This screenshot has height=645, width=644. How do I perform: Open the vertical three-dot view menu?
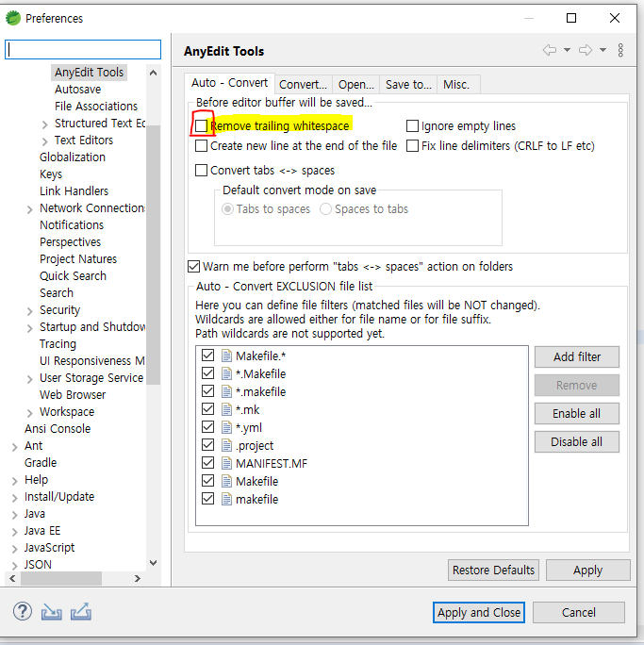(x=620, y=50)
